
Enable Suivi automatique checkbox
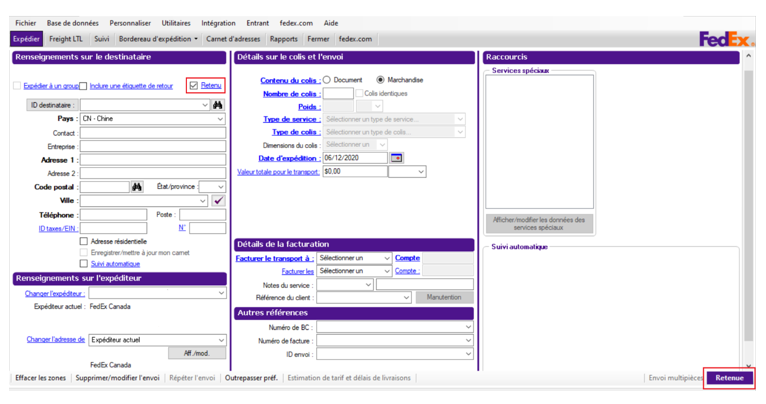[x=84, y=264]
